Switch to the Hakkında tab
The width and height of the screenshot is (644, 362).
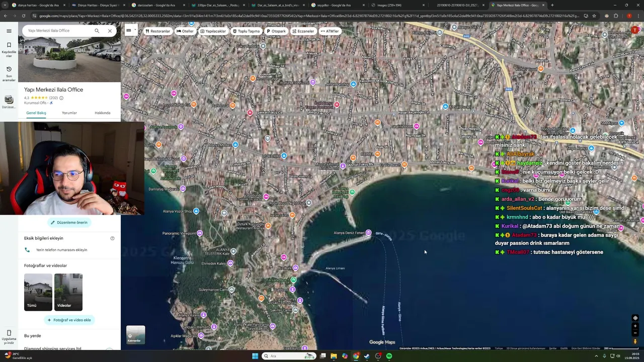click(x=103, y=113)
